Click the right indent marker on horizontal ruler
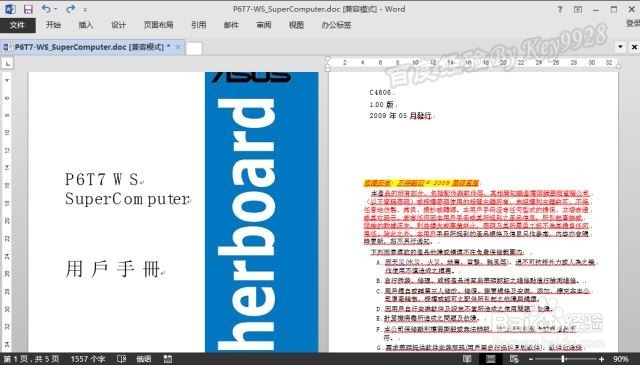640x365 pixels. (x=618, y=66)
